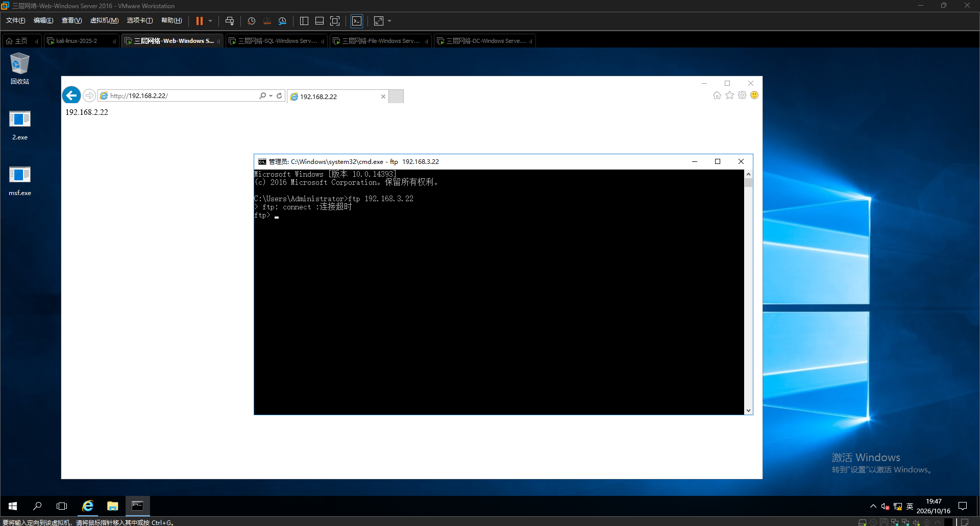Viewport: 980px width, 526px height.
Task: Click the refresh icon in IE address bar
Action: [279, 95]
